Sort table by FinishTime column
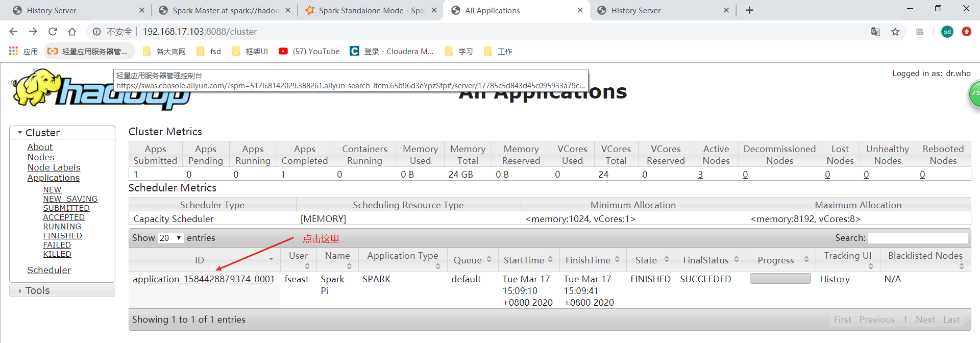 592,260
